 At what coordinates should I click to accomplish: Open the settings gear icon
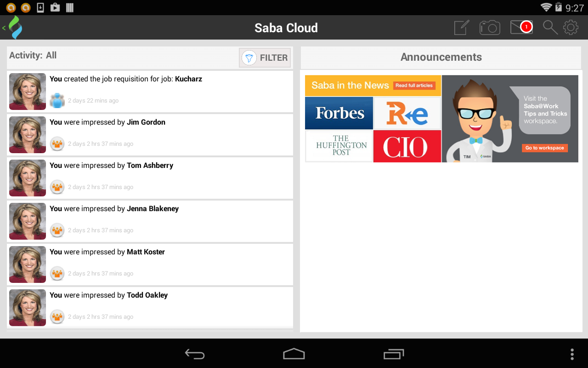(x=571, y=28)
